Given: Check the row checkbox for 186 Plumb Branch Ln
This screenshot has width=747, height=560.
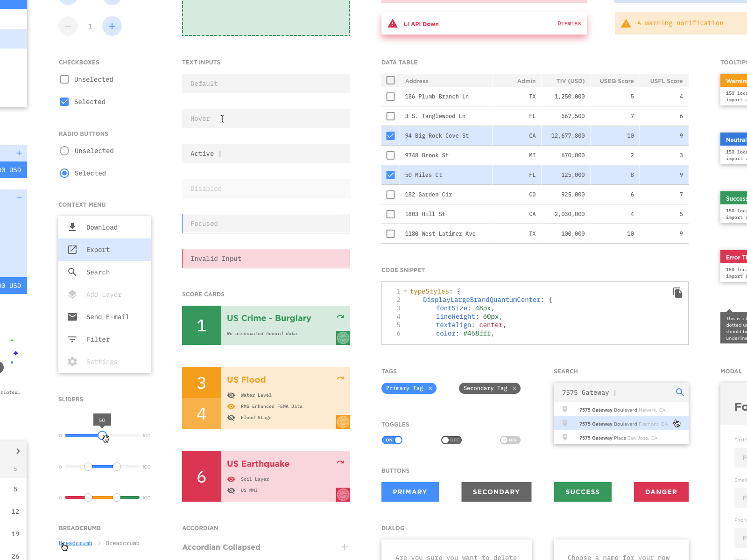Looking at the screenshot, I should (x=390, y=97).
